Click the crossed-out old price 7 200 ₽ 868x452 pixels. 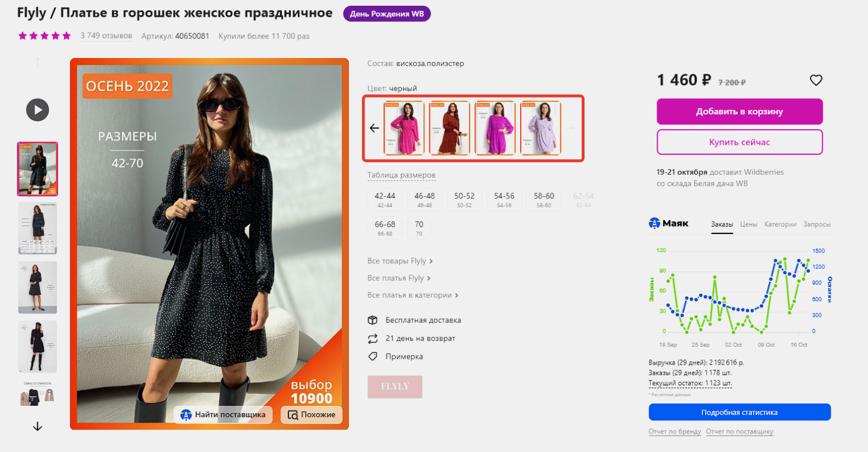tap(732, 82)
